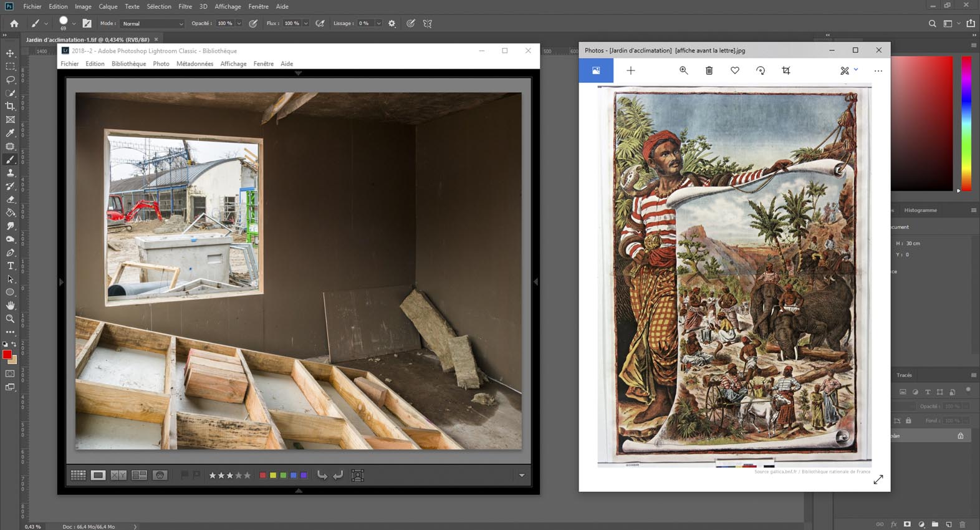Enable airbrush build-up effect
The height and width of the screenshot is (530, 980).
point(320,23)
